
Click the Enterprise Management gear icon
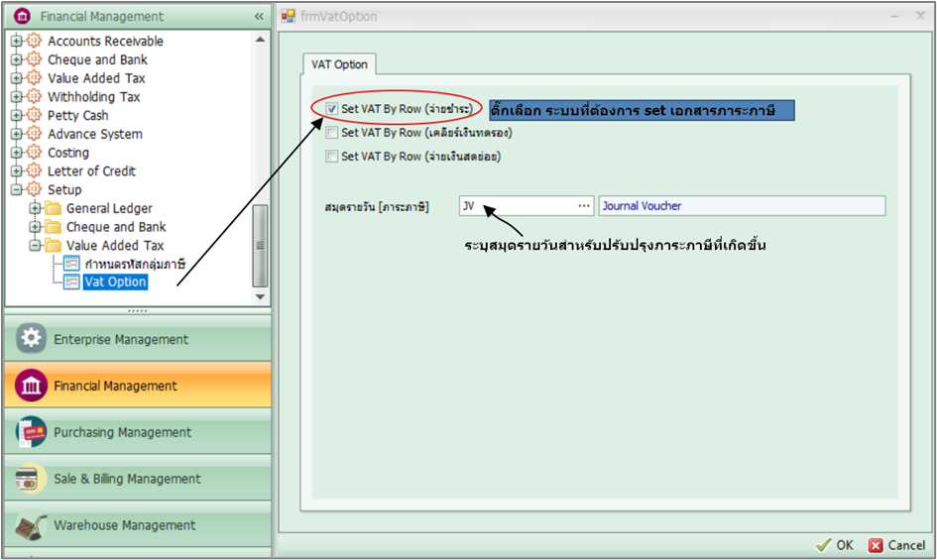click(32, 339)
